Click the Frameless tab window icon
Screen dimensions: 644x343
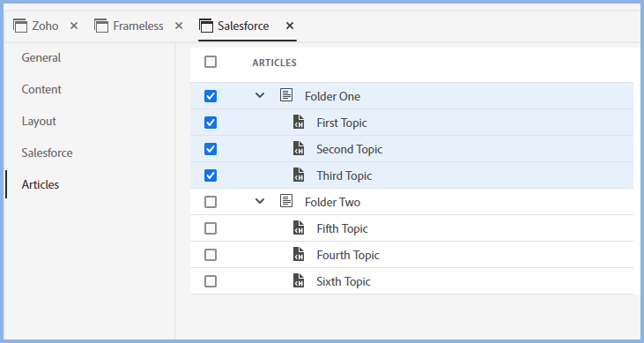click(x=101, y=26)
